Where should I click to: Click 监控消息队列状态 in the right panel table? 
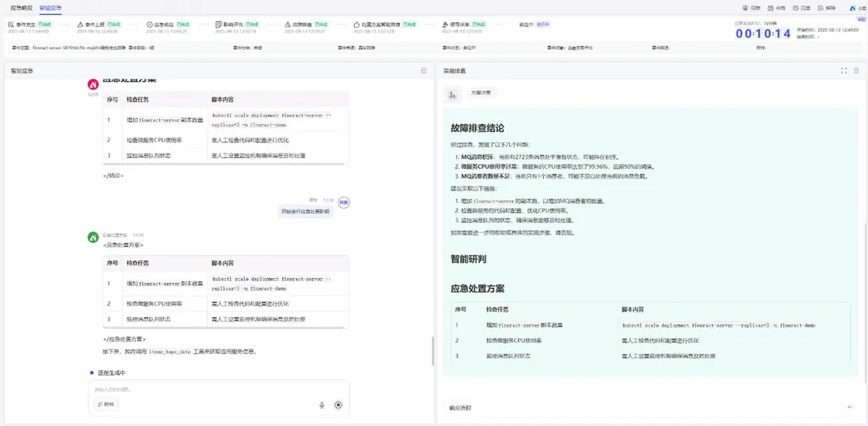(x=509, y=356)
